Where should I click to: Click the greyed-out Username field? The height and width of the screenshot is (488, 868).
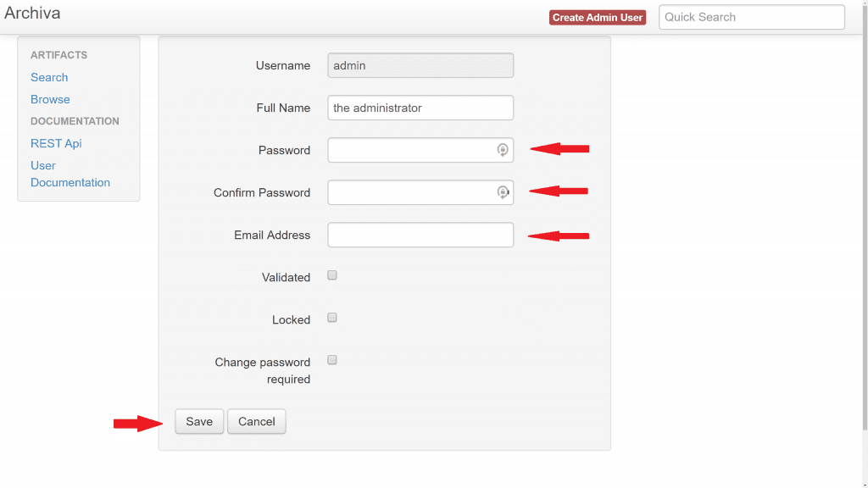(x=420, y=65)
